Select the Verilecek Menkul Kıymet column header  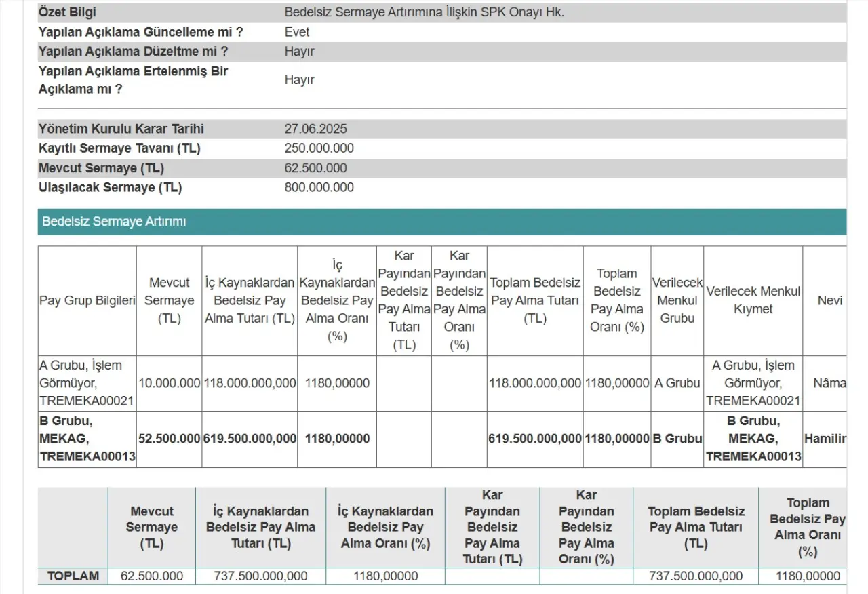click(x=753, y=300)
